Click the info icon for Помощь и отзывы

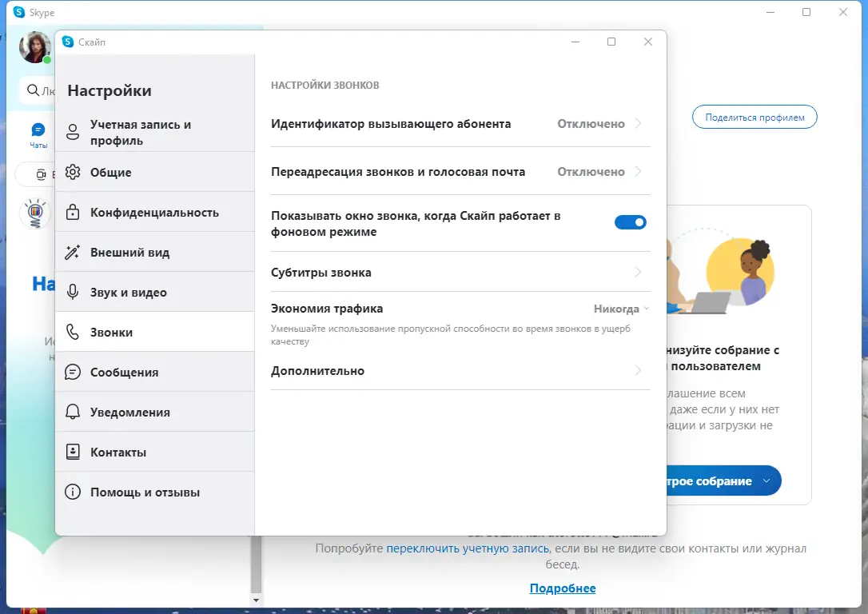(73, 492)
